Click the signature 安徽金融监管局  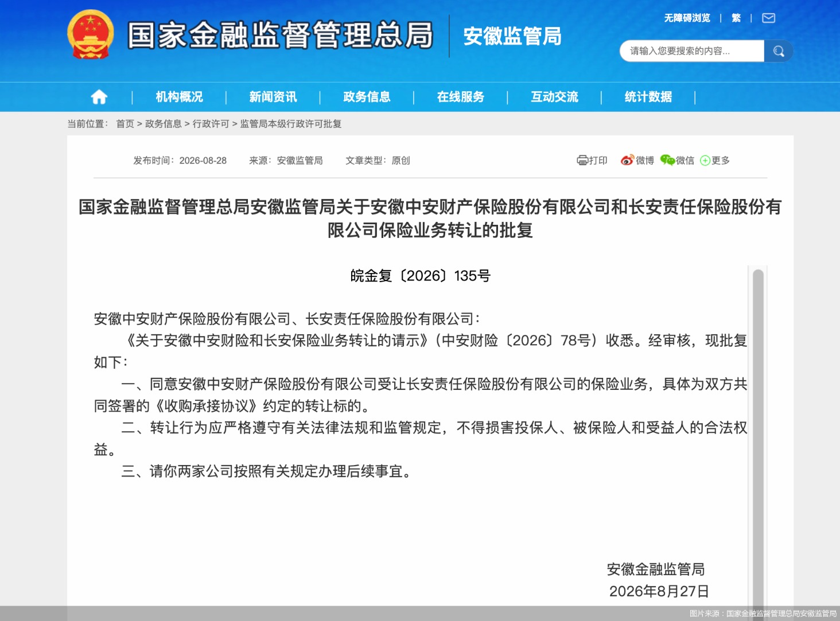pyautogui.click(x=656, y=569)
